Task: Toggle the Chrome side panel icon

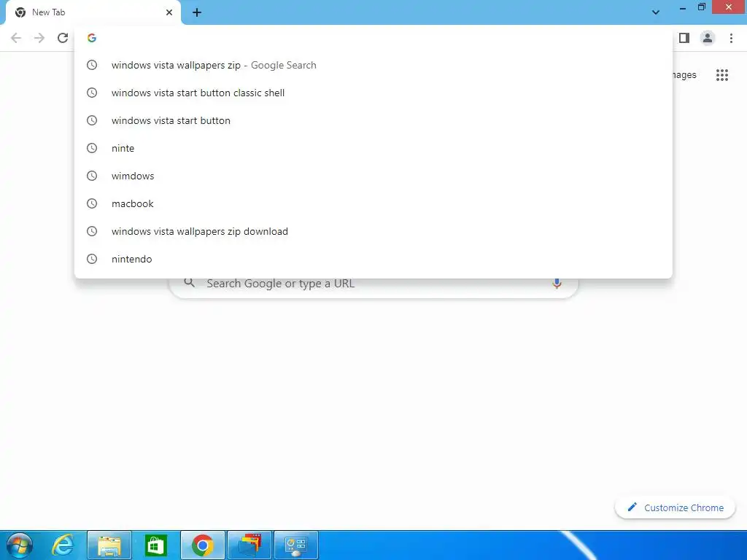Action: click(x=684, y=38)
